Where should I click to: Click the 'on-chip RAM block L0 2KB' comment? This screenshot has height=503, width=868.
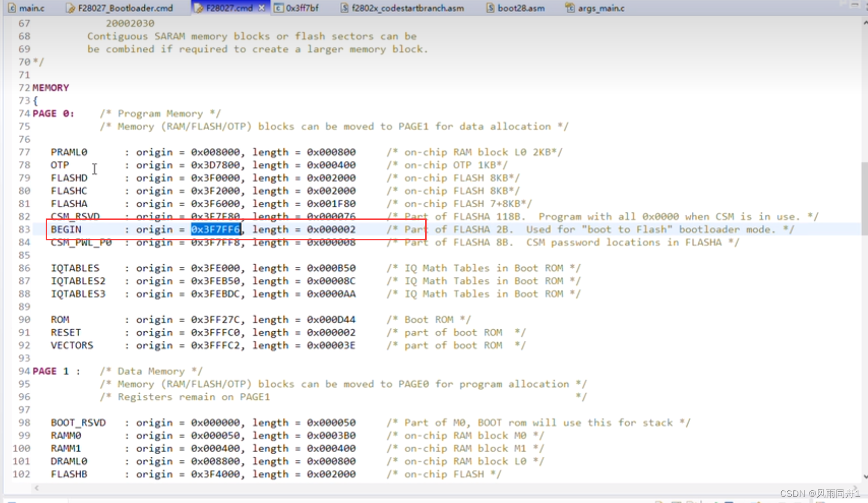474,152
